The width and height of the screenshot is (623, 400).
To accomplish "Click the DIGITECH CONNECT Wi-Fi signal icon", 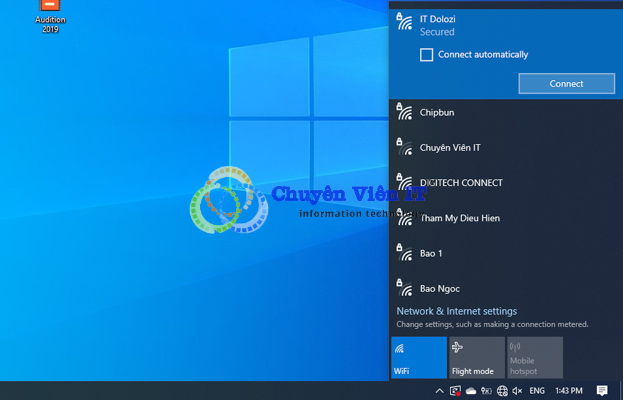I will click(x=404, y=183).
